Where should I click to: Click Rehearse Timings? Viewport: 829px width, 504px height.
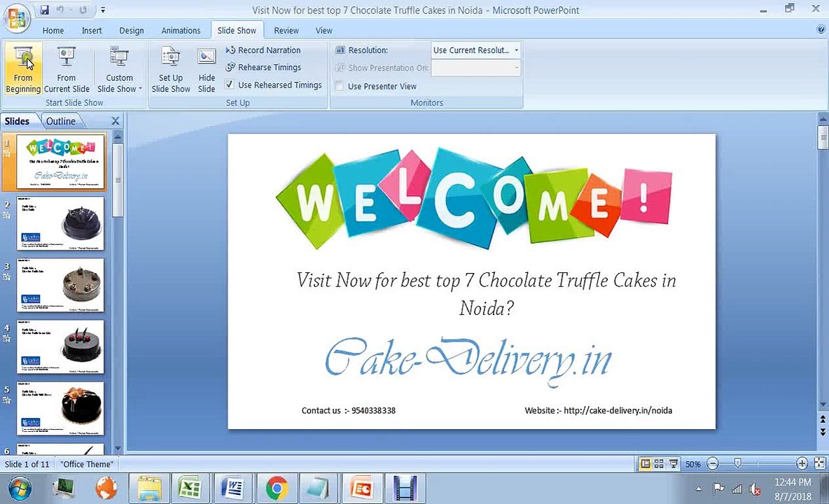click(263, 68)
